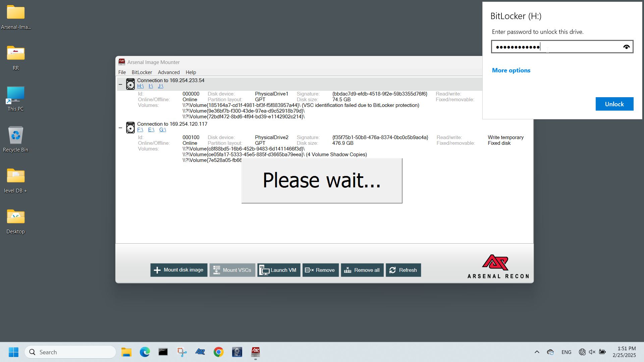Select the volume with 4 Volume Shadow Copies
Screen dimensions: 644x362
coord(275,155)
